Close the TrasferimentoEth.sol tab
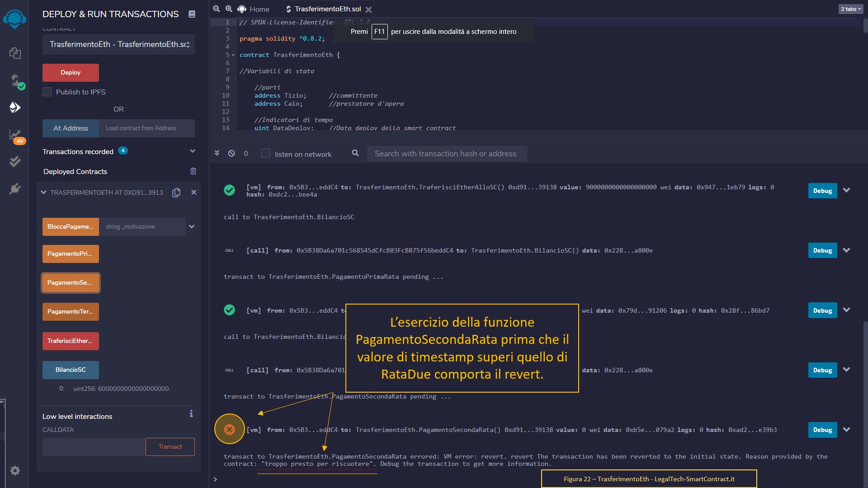 (x=369, y=9)
